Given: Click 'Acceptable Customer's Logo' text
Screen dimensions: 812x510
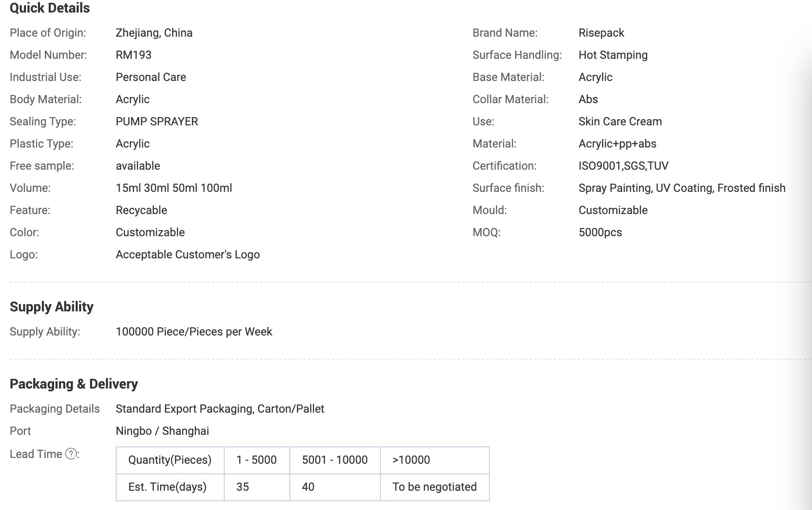Looking at the screenshot, I should point(188,255).
